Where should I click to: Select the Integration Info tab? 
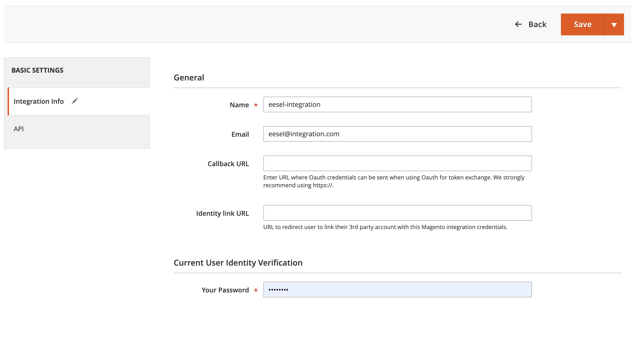[39, 101]
